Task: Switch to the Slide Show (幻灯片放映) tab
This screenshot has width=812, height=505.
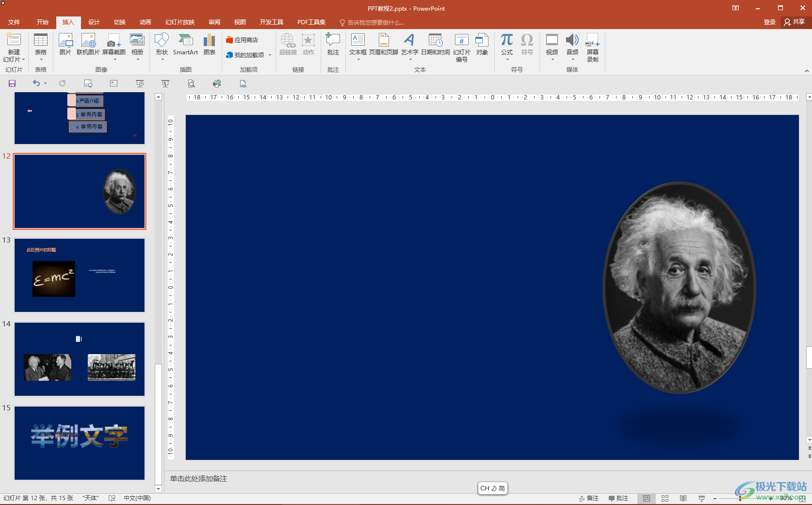Action: 180,22
